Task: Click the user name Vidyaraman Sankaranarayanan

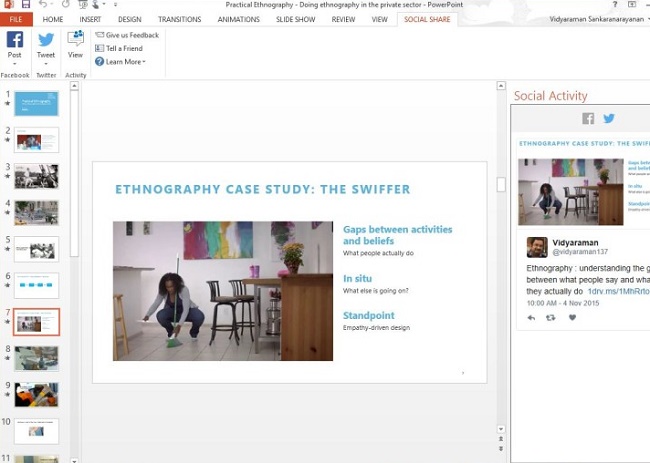Action: [x=597, y=19]
